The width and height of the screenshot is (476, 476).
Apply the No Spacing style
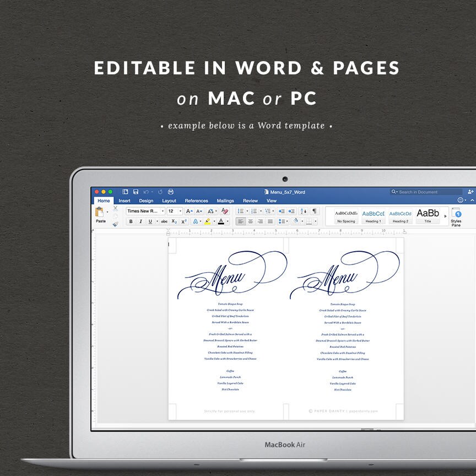346,216
